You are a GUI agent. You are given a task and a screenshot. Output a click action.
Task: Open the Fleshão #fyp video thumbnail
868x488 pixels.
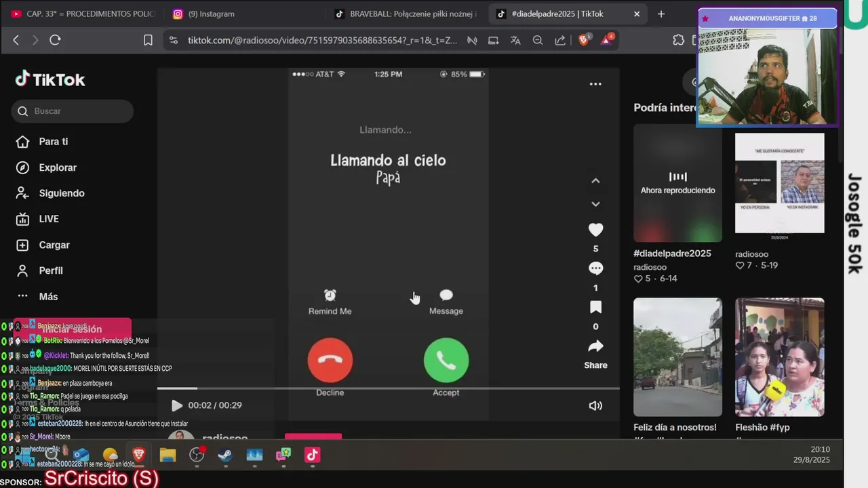point(780,357)
